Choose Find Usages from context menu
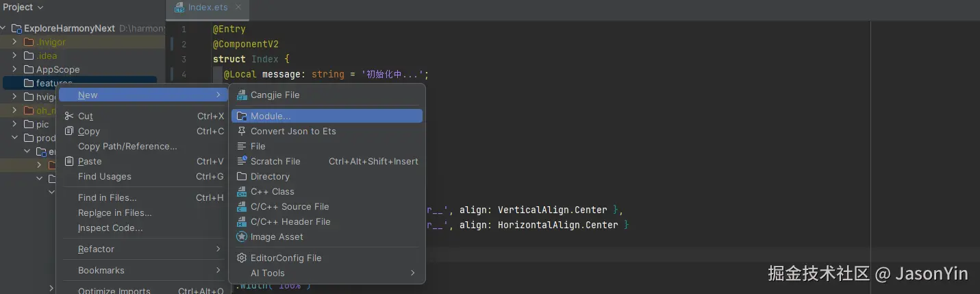Image resolution: width=980 pixels, height=294 pixels. pyautogui.click(x=104, y=177)
